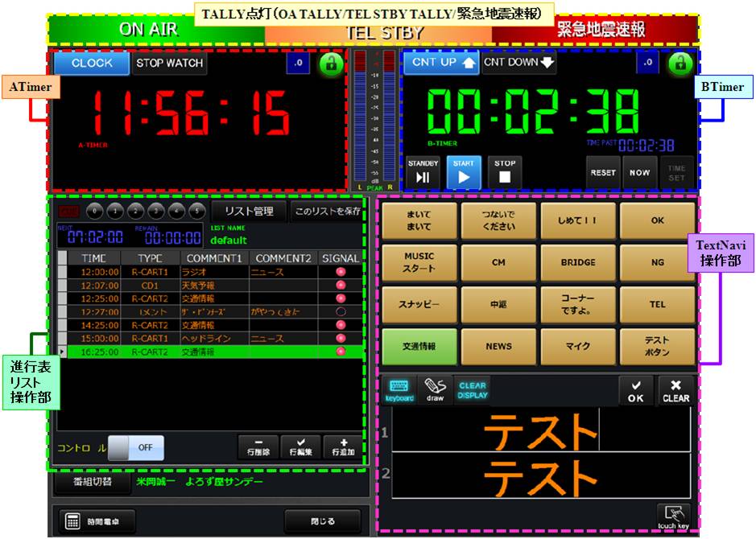This screenshot has height=539, width=756.
Task: Open the touch key panel
Action: point(673,516)
